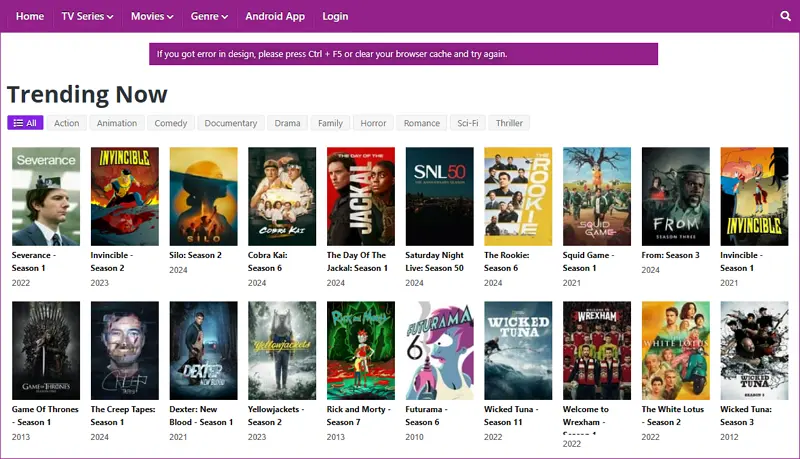Open the Invincible Season 1 poster
The height and width of the screenshot is (459, 800).
(755, 196)
